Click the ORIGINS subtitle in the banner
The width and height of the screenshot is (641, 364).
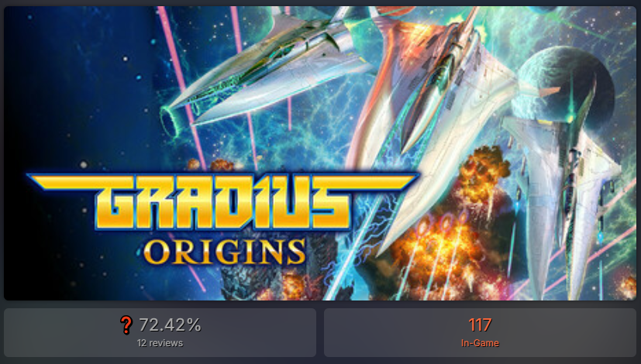click(225, 252)
